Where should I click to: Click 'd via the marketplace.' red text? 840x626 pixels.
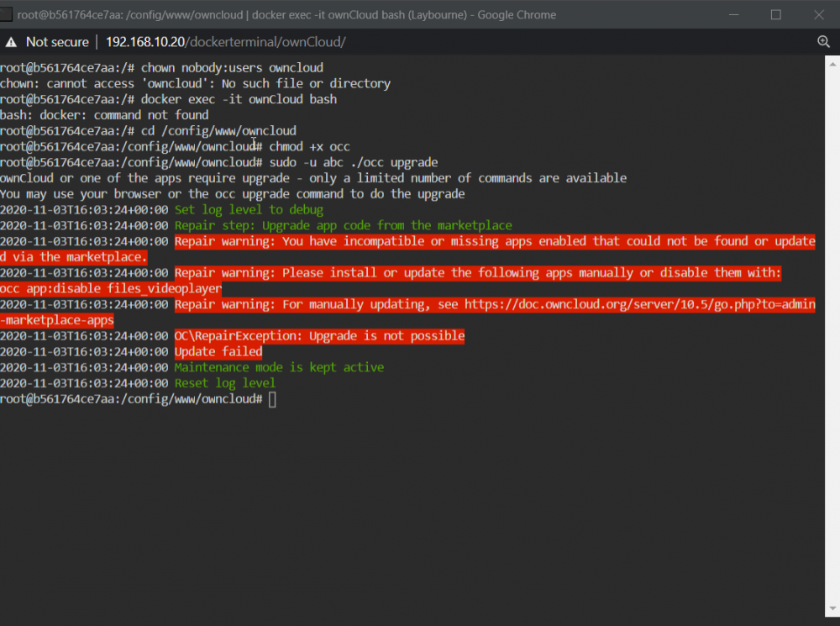pyautogui.click(x=73, y=257)
